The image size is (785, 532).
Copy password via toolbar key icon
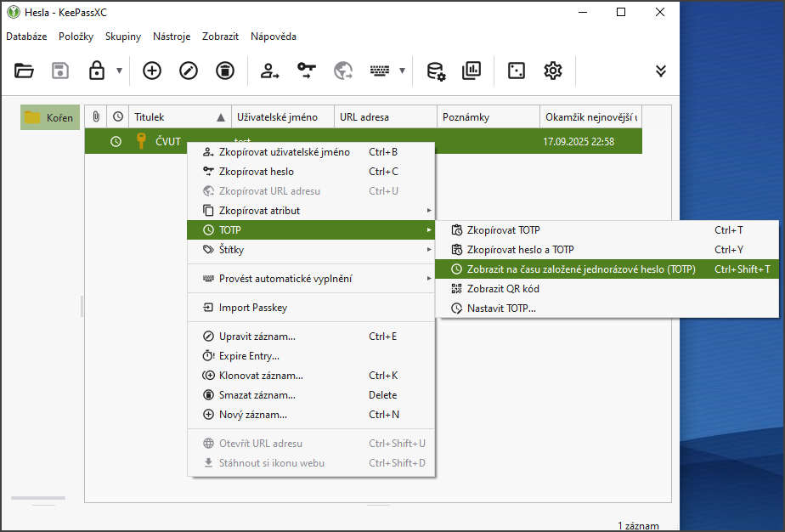[307, 71]
